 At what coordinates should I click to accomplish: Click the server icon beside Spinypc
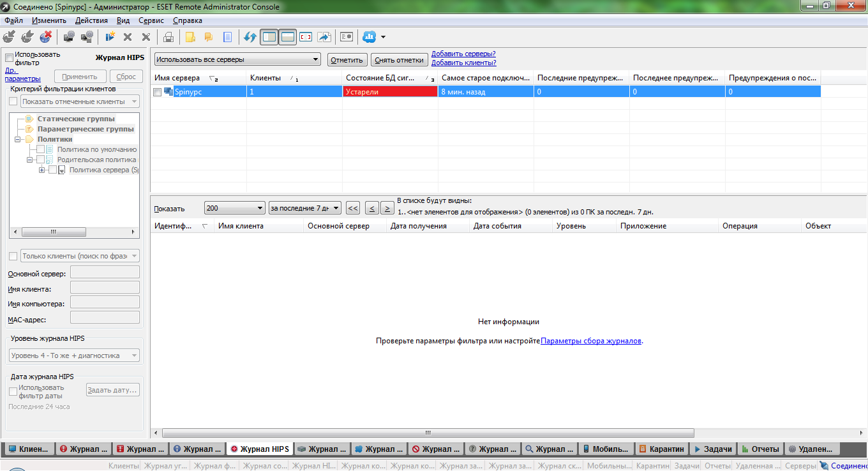[168, 92]
